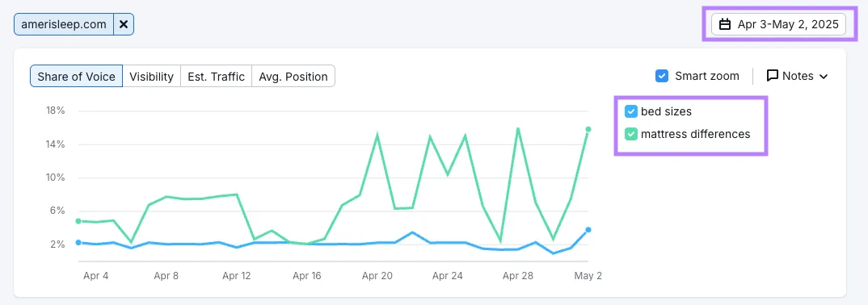The image size is (868, 305).
Task: Click the blue starting data point dot
Action: (x=78, y=243)
